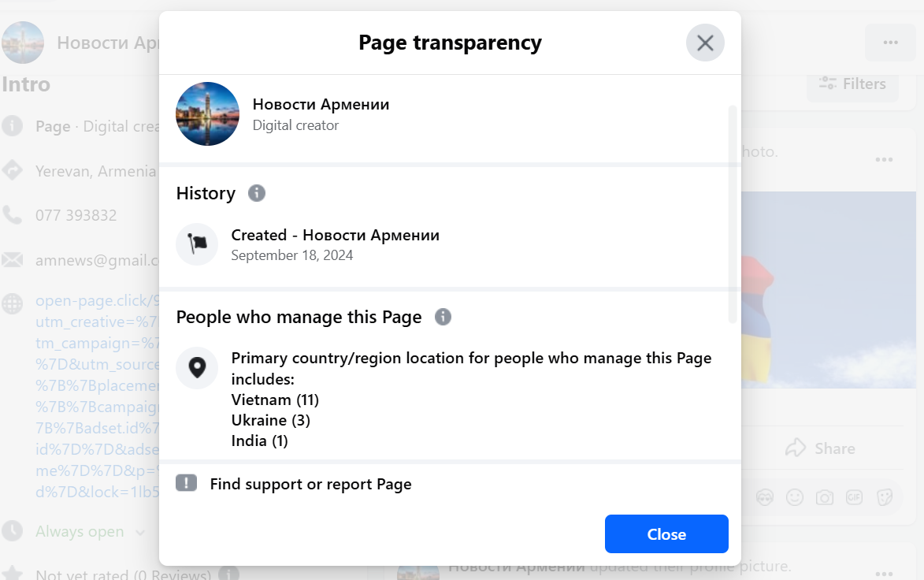Dismiss dialog with the X button
This screenshot has width=924, height=580.
pyautogui.click(x=705, y=43)
